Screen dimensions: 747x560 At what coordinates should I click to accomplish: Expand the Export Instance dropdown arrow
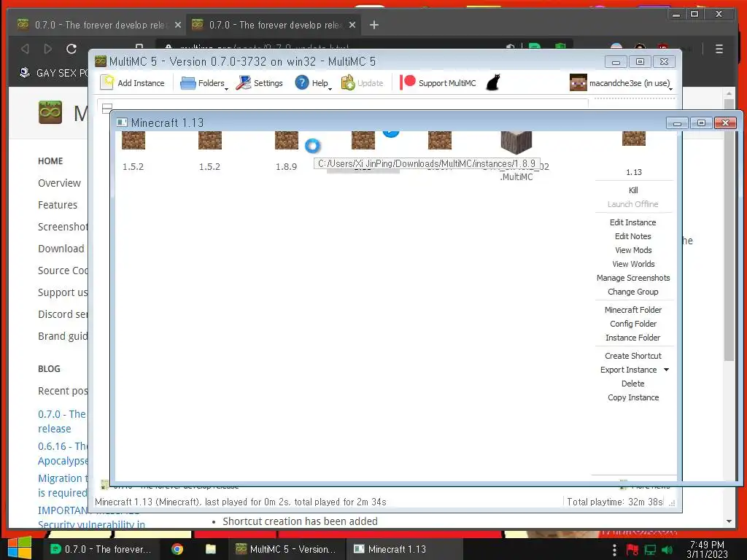667,370
